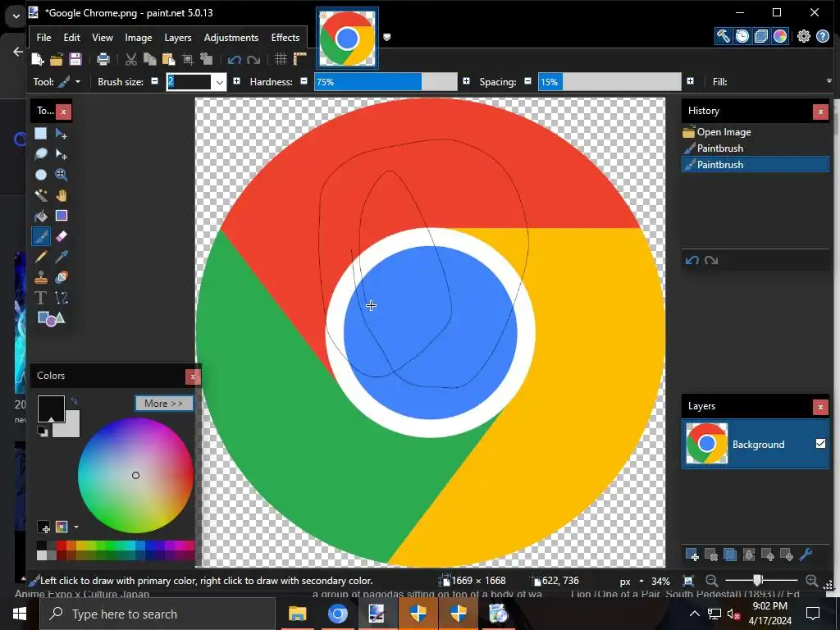The height and width of the screenshot is (630, 840).
Task: Select the Rectangle Select tool
Action: pos(41,134)
